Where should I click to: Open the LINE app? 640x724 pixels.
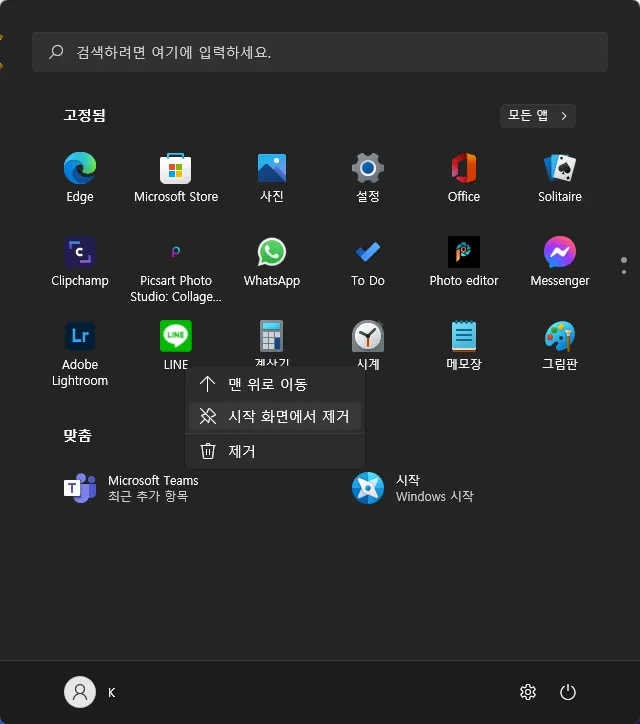(176, 344)
